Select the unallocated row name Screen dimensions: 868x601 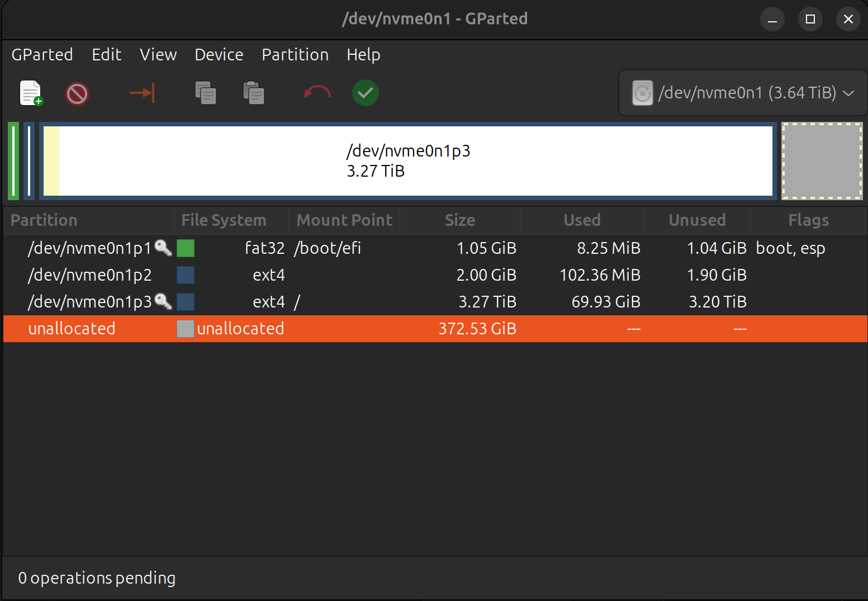pyautogui.click(x=72, y=329)
